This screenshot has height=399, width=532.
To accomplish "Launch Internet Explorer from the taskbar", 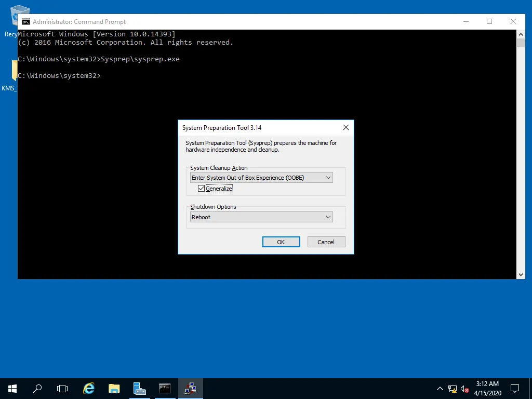I will click(x=88, y=389).
